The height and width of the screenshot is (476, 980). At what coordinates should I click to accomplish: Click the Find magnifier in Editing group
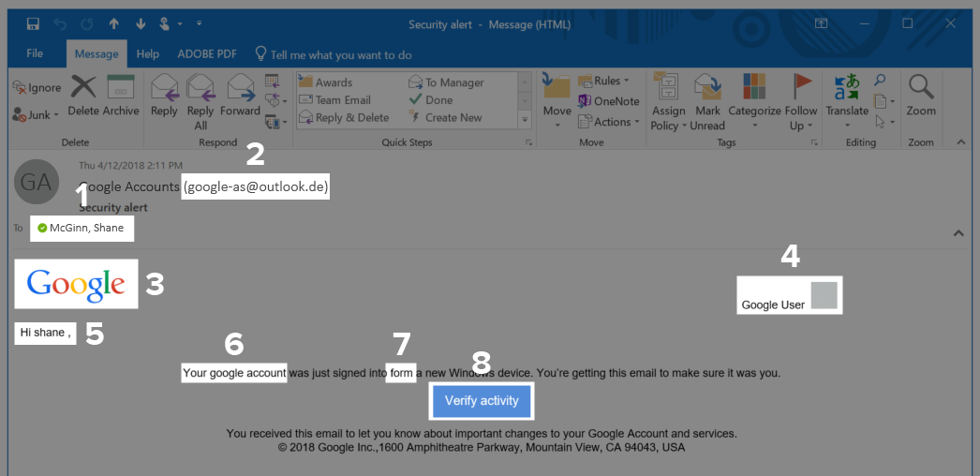tap(880, 80)
